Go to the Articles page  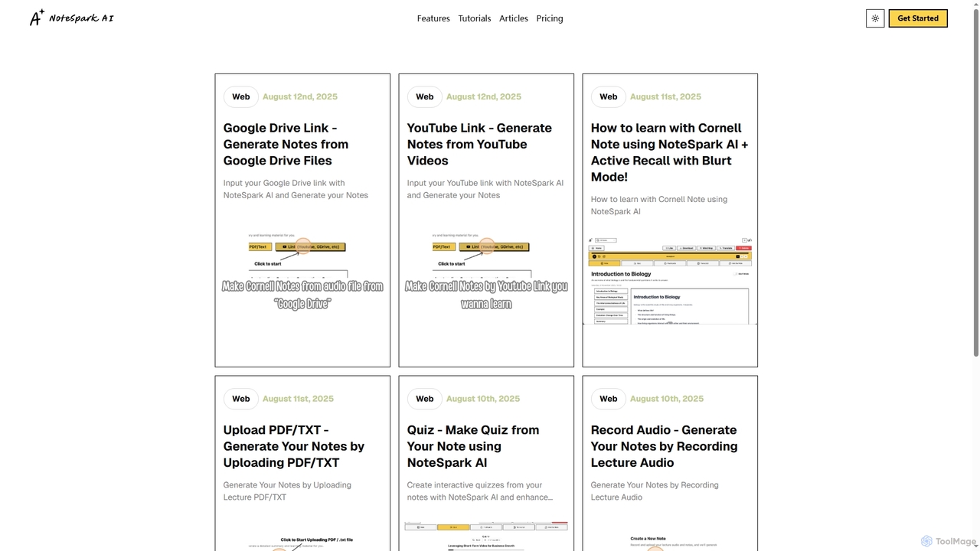tap(514, 18)
